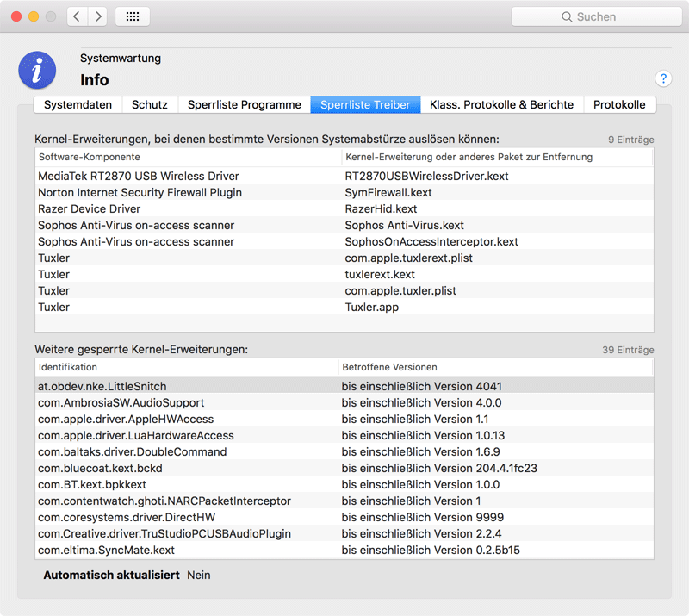Image resolution: width=689 pixels, height=616 pixels.
Task: Select the com.BT.kext.bpkkext row
Action: coord(344,484)
